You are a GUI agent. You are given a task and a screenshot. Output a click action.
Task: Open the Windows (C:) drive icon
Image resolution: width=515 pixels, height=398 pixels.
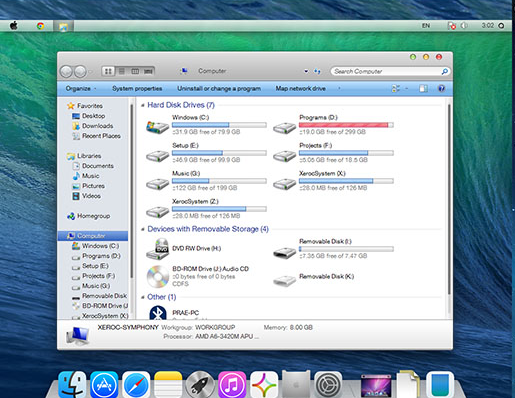coord(157,127)
